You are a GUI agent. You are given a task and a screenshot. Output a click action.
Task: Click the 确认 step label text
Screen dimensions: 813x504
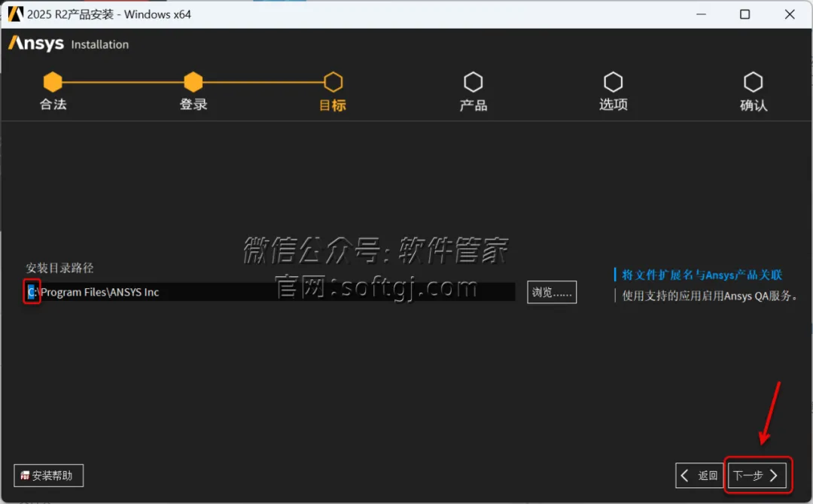pos(754,105)
